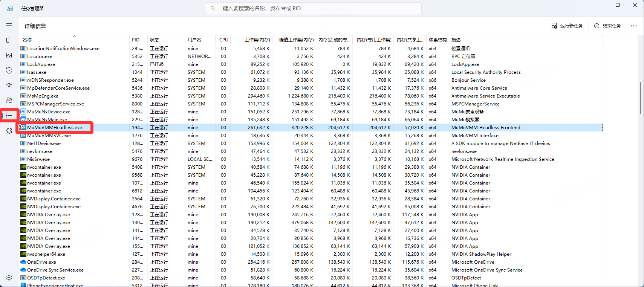Open the three-dot more options menu

coord(634,26)
